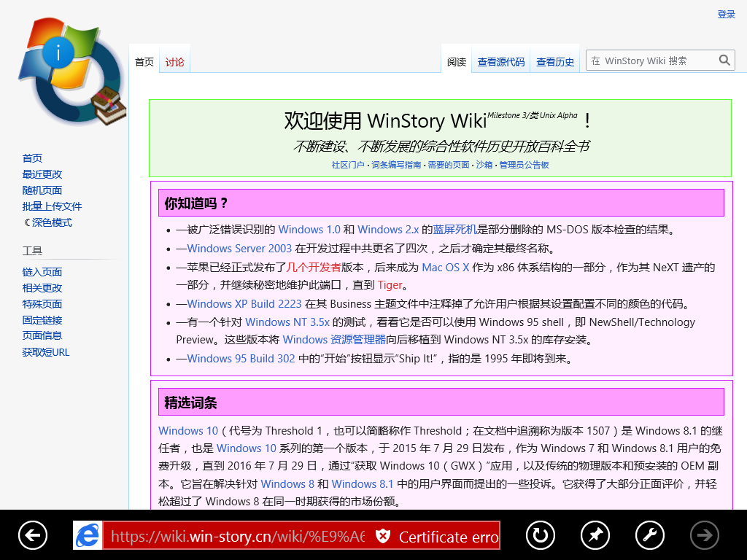
Task: Open 最近更改 in the sidebar
Action: pyautogui.click(x=42, y=174)
